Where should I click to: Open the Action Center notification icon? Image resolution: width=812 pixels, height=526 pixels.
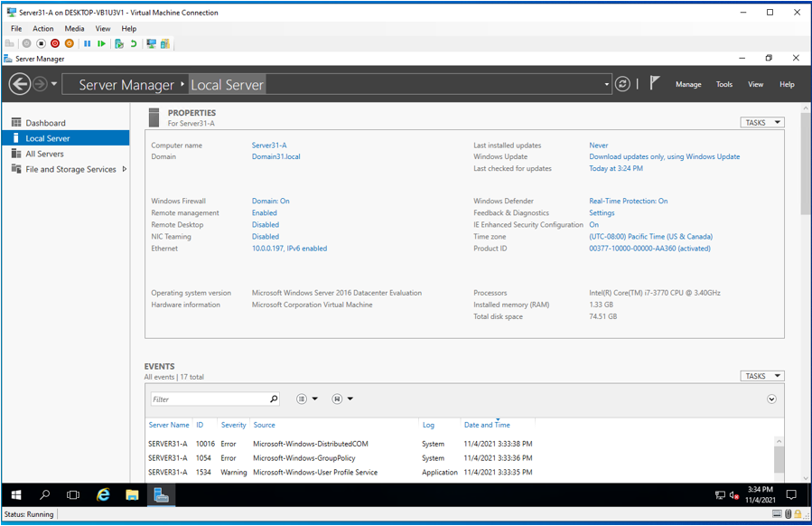point(791,495)
